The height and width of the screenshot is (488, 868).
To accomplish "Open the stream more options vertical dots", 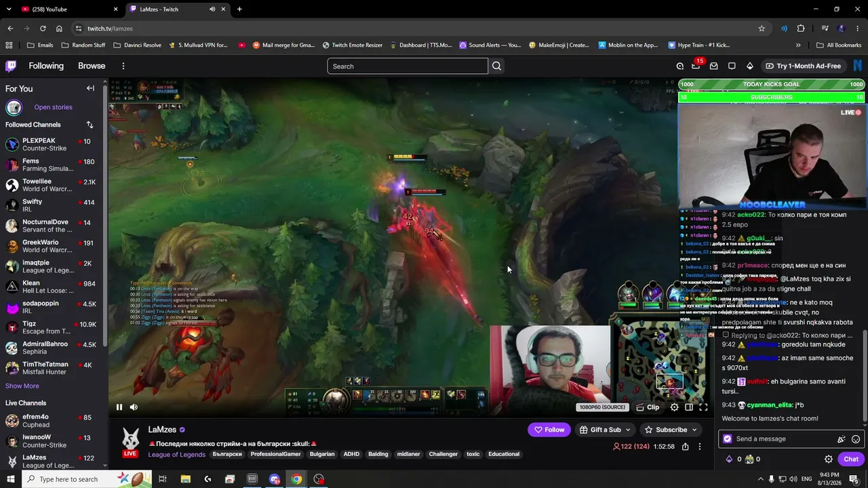I will [x=700, y=447].
